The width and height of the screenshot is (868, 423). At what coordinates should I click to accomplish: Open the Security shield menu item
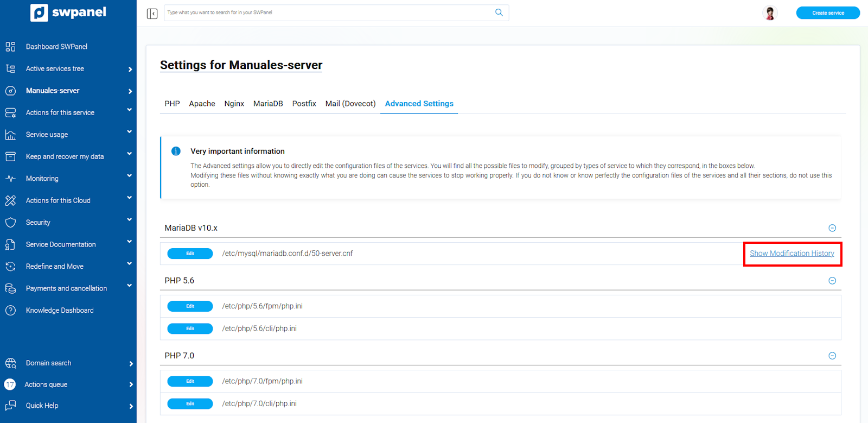click(10, 223)
